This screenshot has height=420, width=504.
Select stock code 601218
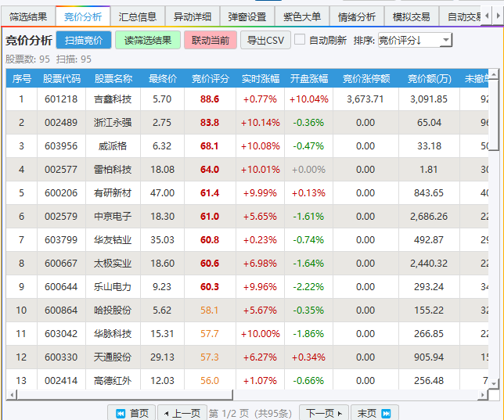coord(61,99)
